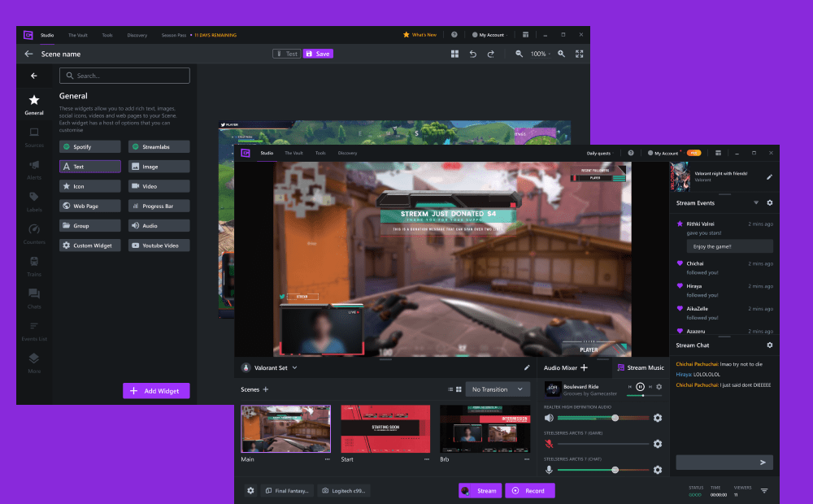813x504 pixels.
Task: Open the More category layers icon
Action: 34,358
